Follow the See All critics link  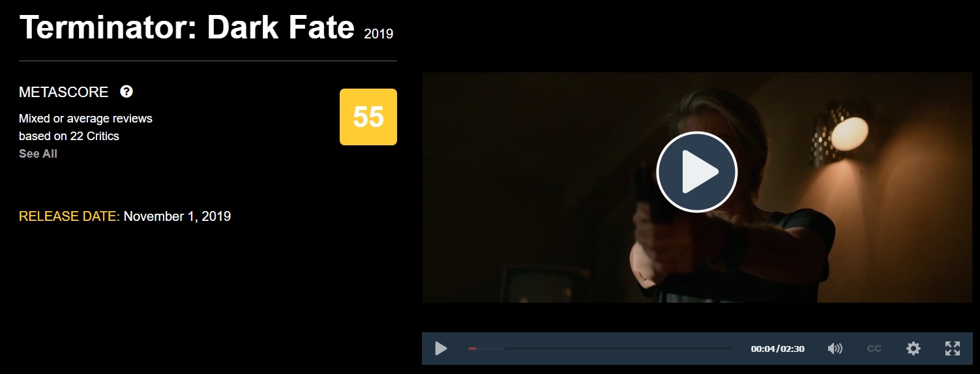38,154
